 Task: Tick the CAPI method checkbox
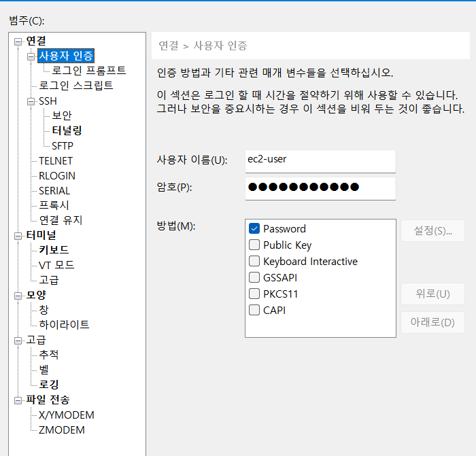pyautogui.click(x=254, y=311)
